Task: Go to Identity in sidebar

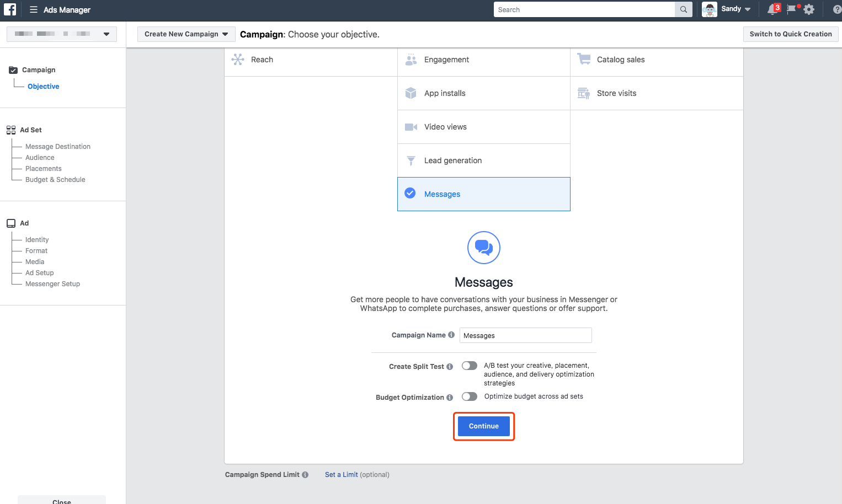Action: (x=37, y=240)
